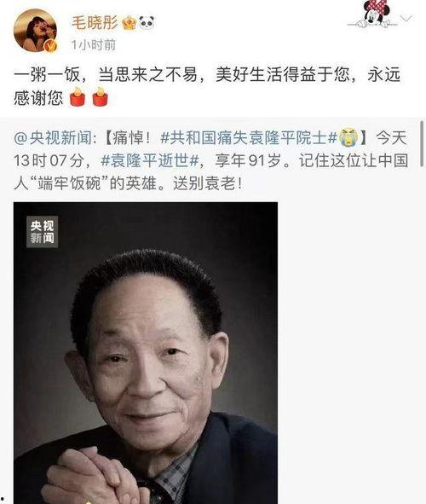
Task: Click the scrollbar on the right edge
Action: 422,144
